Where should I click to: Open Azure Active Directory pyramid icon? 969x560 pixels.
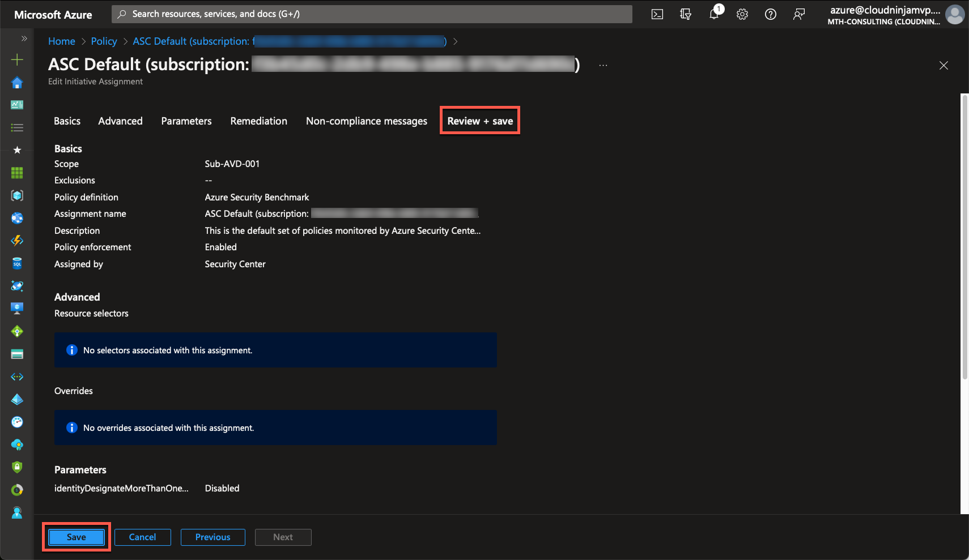17,399
